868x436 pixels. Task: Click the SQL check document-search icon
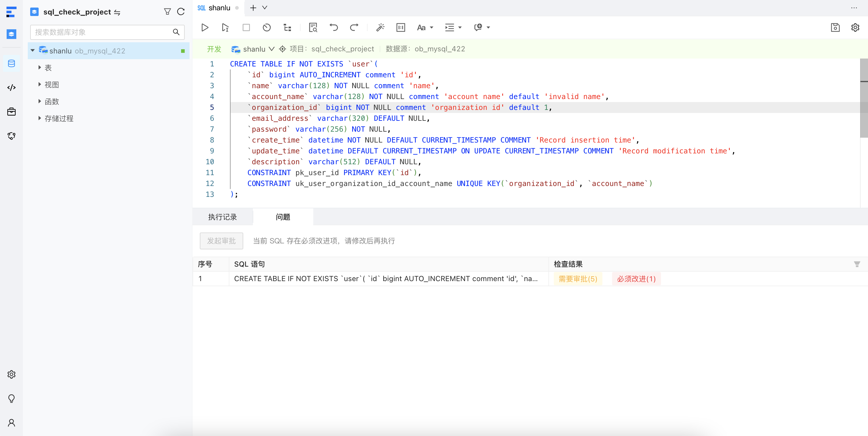313,27
